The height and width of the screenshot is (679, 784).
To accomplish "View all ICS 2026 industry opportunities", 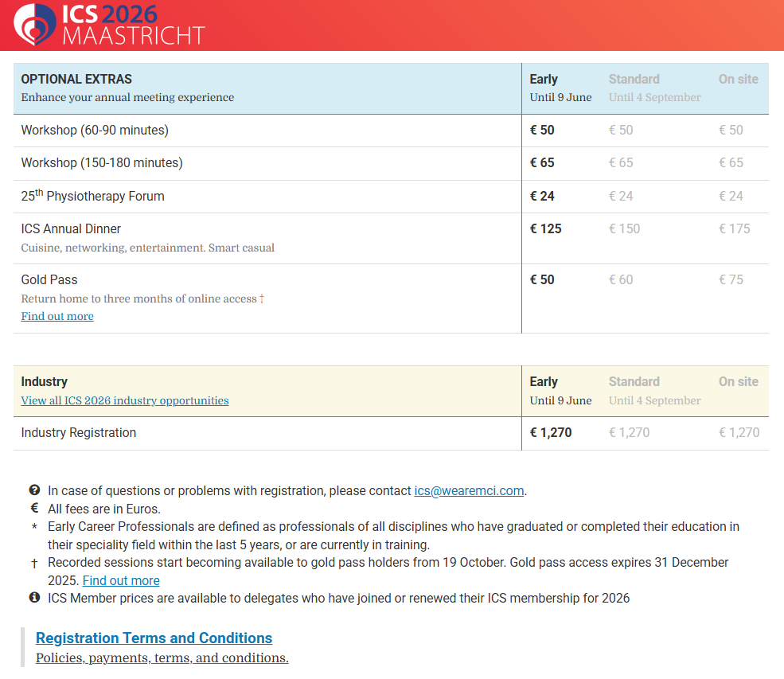I will tap(125, 400).
